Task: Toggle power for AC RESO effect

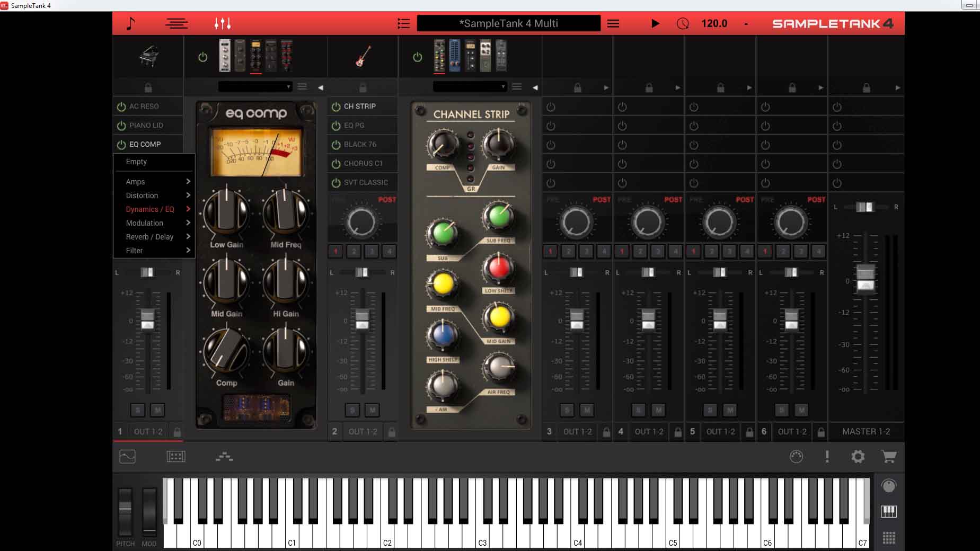Action: coord(121,106)
